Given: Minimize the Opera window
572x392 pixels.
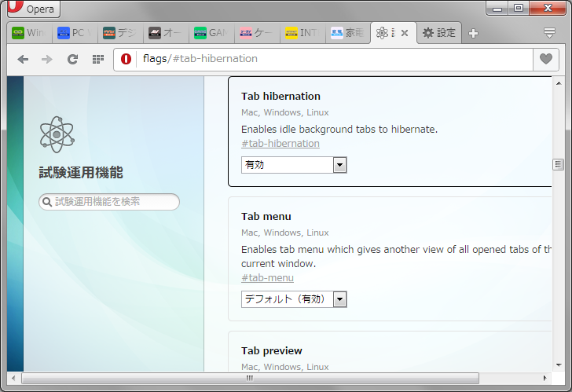Looking at the screenshot, I should (497, 8).
